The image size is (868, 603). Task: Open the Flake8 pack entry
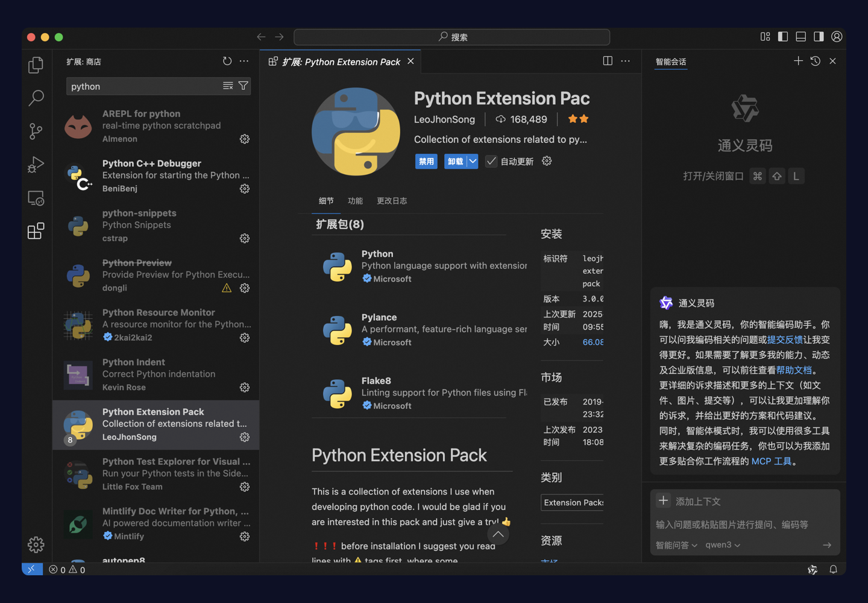pyautogui.click(x=420, y=393)
